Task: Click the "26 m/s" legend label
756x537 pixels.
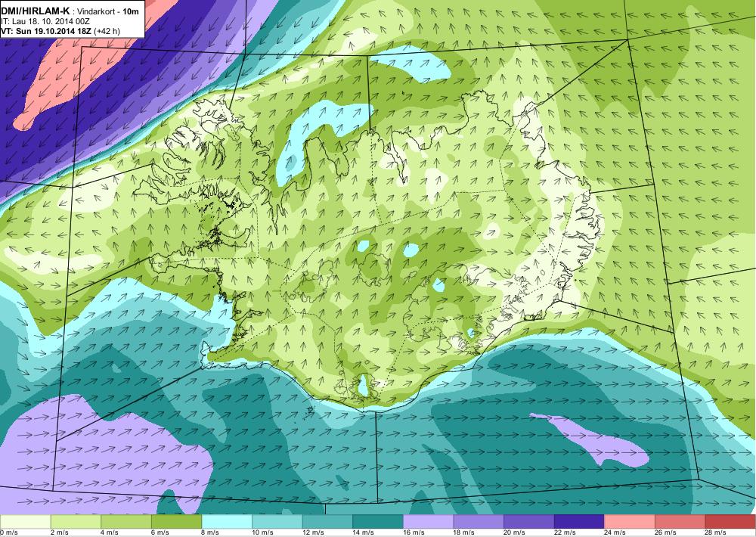Action: point(665,532)
